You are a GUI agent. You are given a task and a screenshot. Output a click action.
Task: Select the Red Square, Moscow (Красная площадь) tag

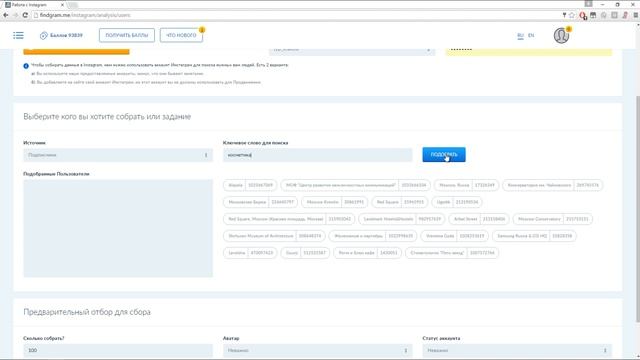289,219
